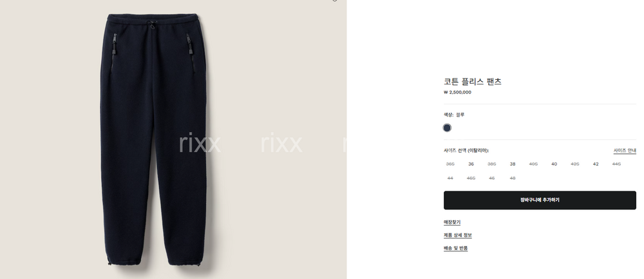Expand 제품 상세 정보 product details
This screenshot has height=279, width=644.
(x=457, y=235)
